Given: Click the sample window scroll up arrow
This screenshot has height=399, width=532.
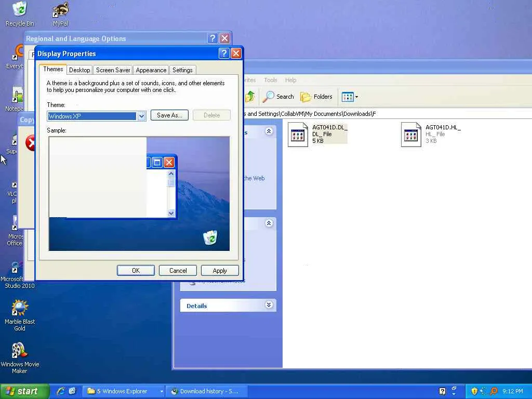Looking at the screenshot, I should tap(171, 174).
